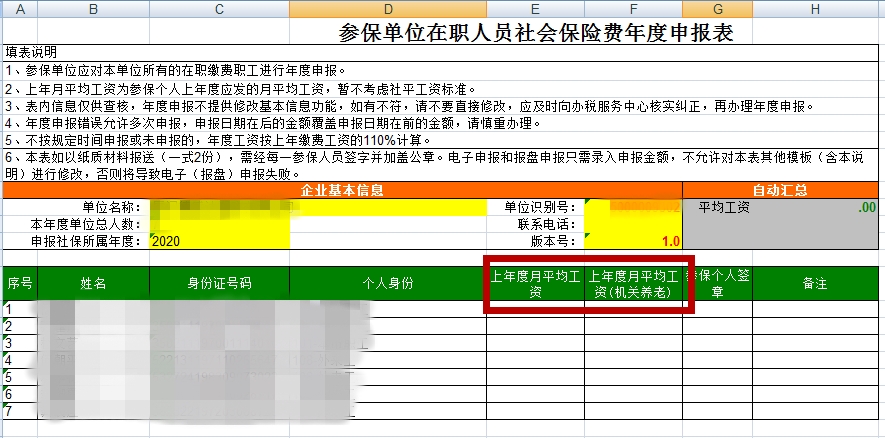Viewport: 885px width, 438px height.
Task: Select column C header
Action: 220,8
